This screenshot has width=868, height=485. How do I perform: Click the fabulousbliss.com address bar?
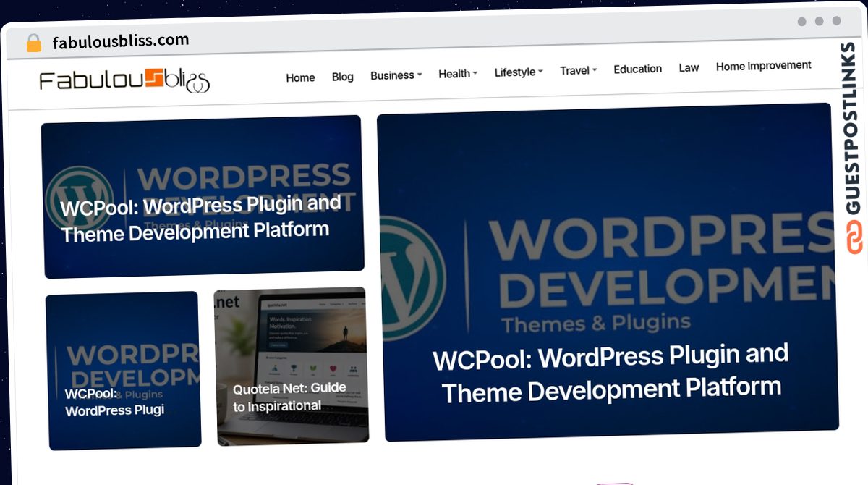click(121, 41)
